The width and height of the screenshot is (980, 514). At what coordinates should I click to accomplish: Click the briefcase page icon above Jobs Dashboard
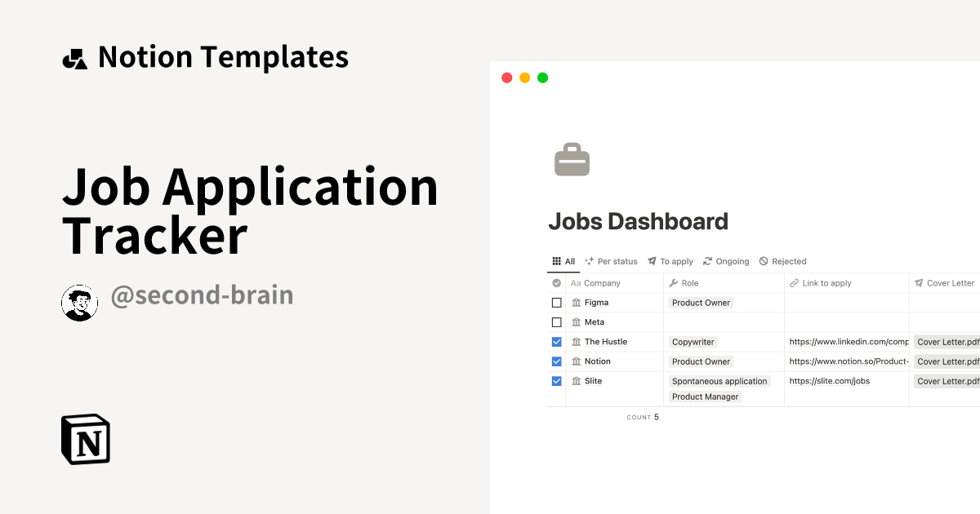[572, 160]
